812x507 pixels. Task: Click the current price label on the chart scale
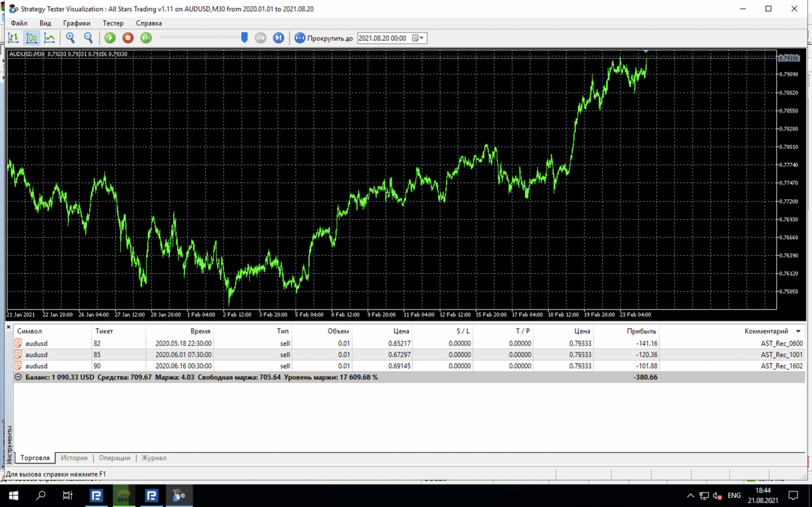(789, 58)
